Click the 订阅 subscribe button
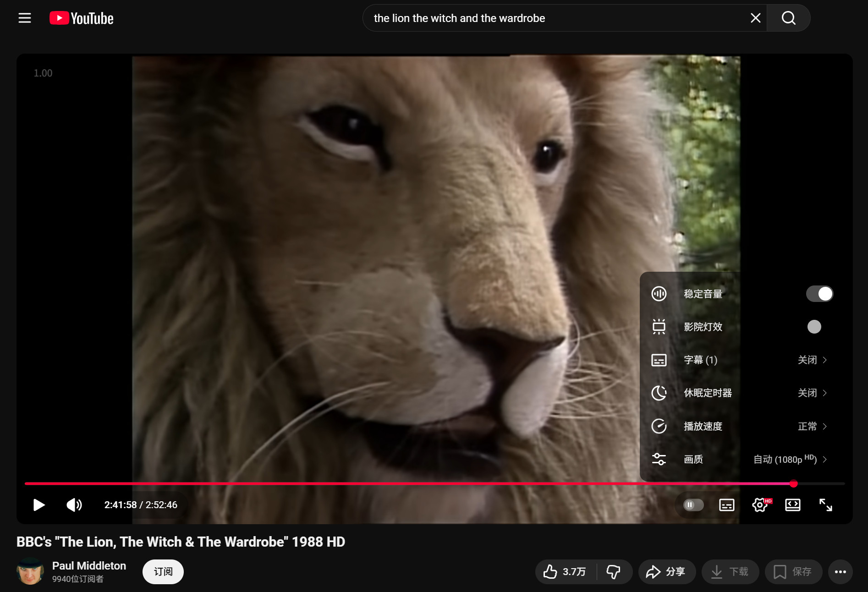This screenshot has width=868, height=592. point(163,572)
